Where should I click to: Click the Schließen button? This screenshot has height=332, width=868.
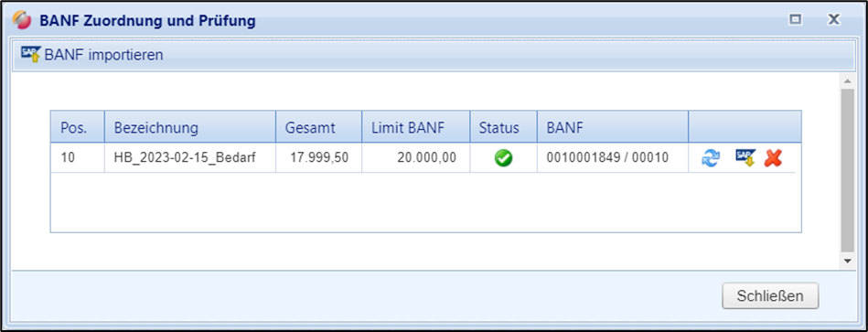770,296
